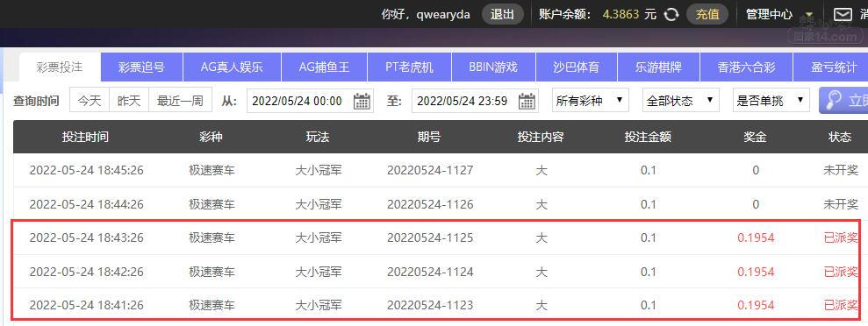Switch to the 彩票追号 tab
The image size is (868, 326).
click(x=141, y=67)
